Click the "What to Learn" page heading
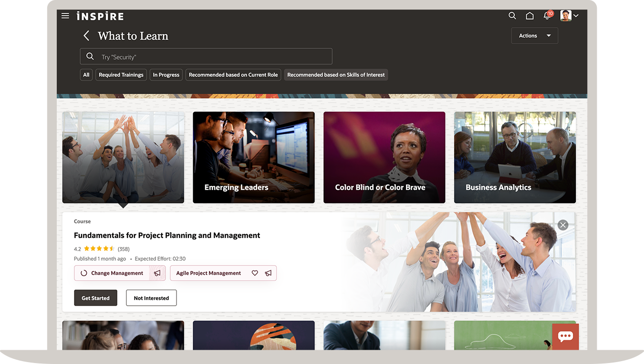 pos(133,36)
